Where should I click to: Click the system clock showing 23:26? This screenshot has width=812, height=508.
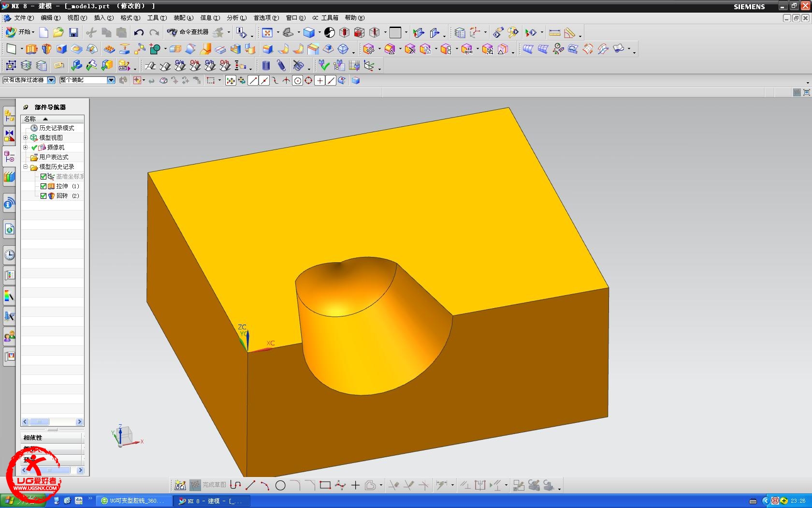click(x=798, y=501)
